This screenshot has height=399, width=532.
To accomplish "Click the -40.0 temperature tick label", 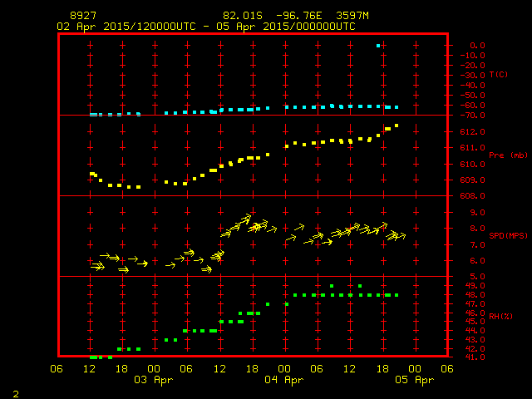I will pyautogui.click(x=473, y=85).
